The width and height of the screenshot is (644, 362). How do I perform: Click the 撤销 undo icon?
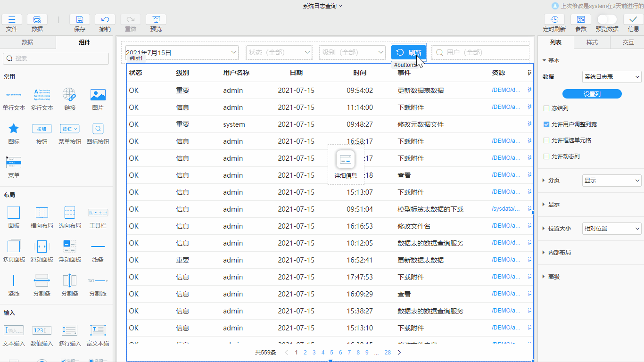point(105,20)
